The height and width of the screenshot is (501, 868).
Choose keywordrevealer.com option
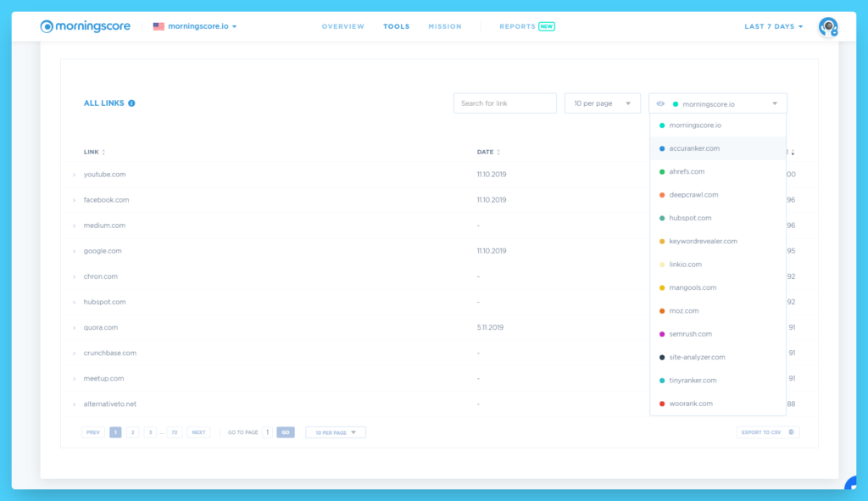[x=718, y=242]
